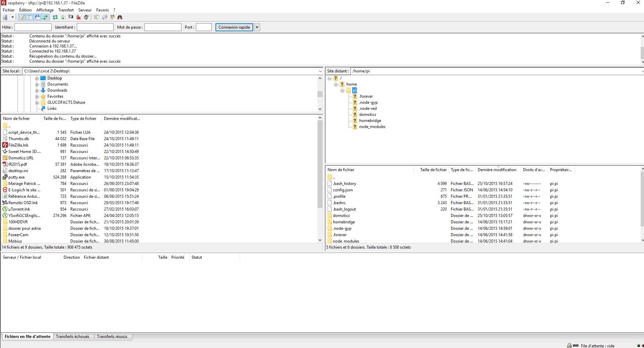Switch to Transferts échoués tab

tap(73, 337)
